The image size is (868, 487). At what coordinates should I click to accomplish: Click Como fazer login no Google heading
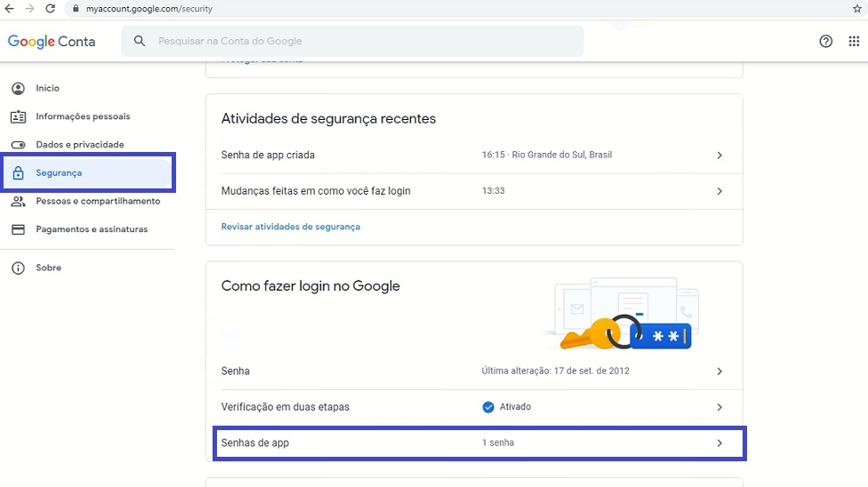310,286
